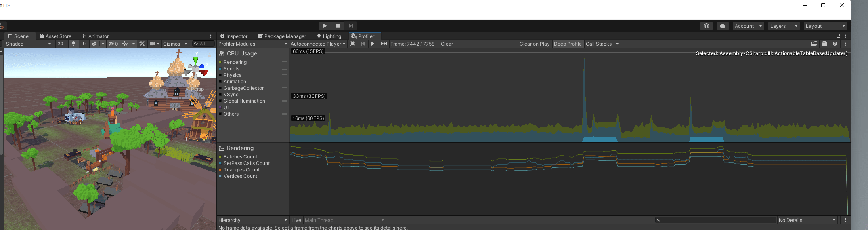The width and height of the screenshot is (868, 230).
Task: Open Call Stacks dropdown arrow
Action: (617, 44)
